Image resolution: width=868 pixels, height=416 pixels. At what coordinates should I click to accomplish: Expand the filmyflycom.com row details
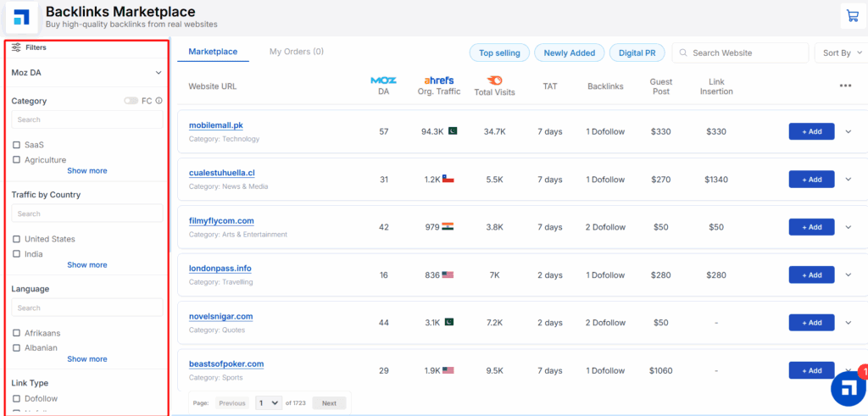(x=848, y=227)
